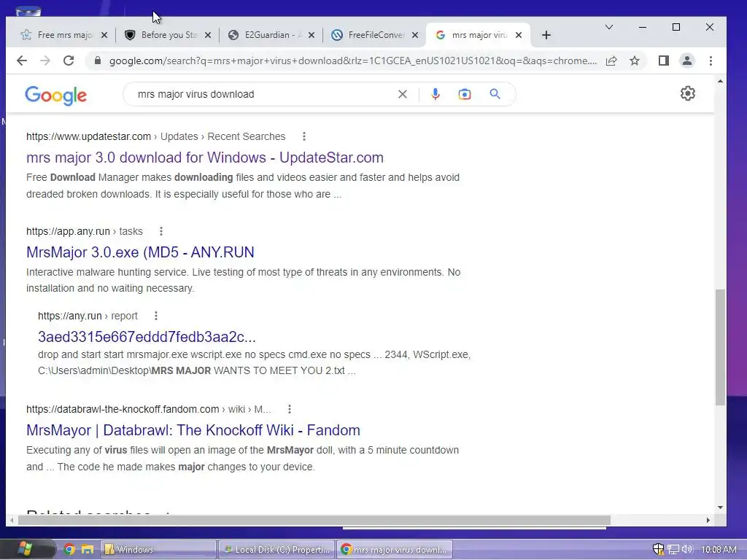Click the vertical scrollbar thumb

[720, 347]
